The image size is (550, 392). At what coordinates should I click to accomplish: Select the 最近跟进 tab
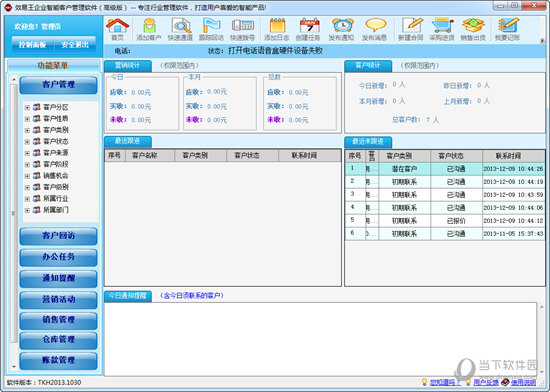(128, 141)
